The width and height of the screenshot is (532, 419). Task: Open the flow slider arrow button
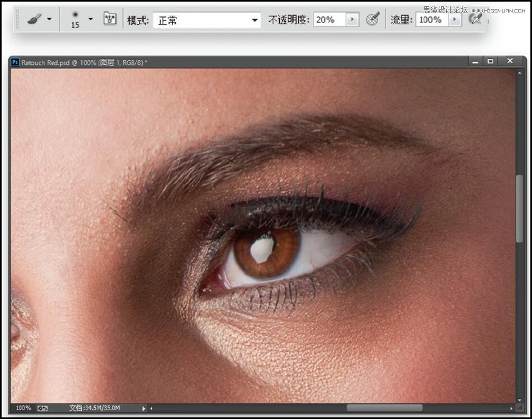click(455, 20)
